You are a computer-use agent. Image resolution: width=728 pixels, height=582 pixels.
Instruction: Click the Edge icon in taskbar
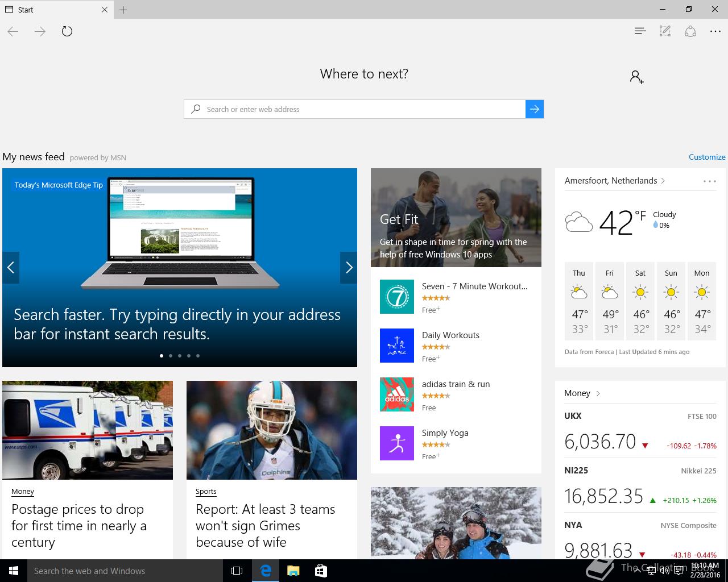265,571
